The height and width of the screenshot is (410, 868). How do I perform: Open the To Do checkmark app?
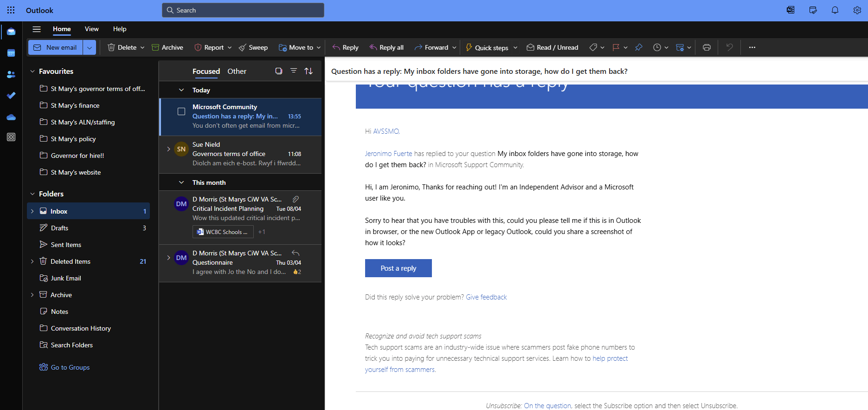point(11,96)
